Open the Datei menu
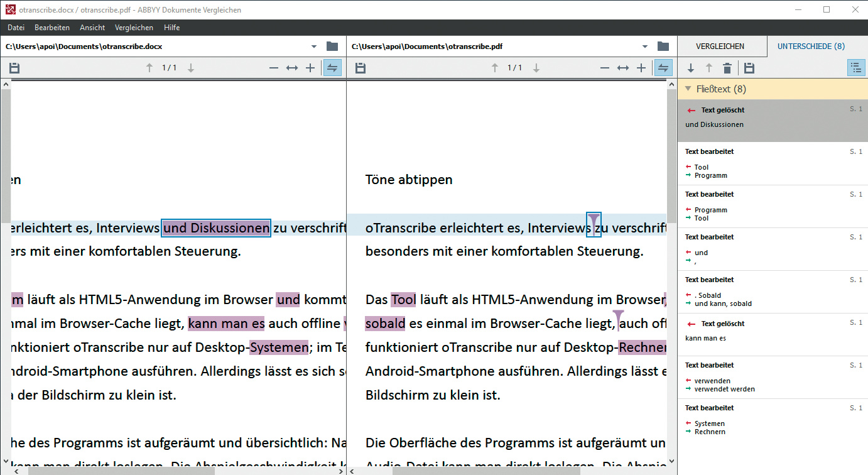 click(16, 28)
